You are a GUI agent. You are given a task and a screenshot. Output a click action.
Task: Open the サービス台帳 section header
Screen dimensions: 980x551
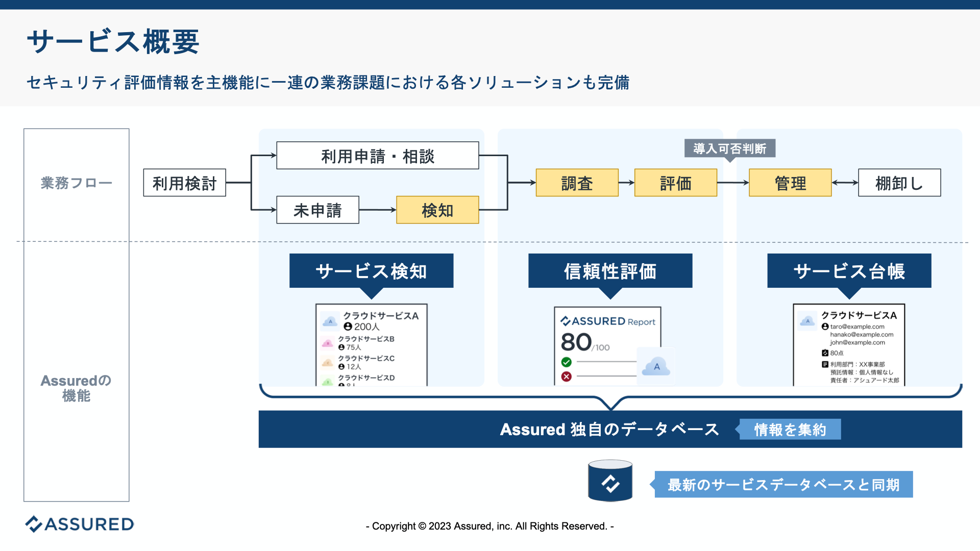pos(849,271)
